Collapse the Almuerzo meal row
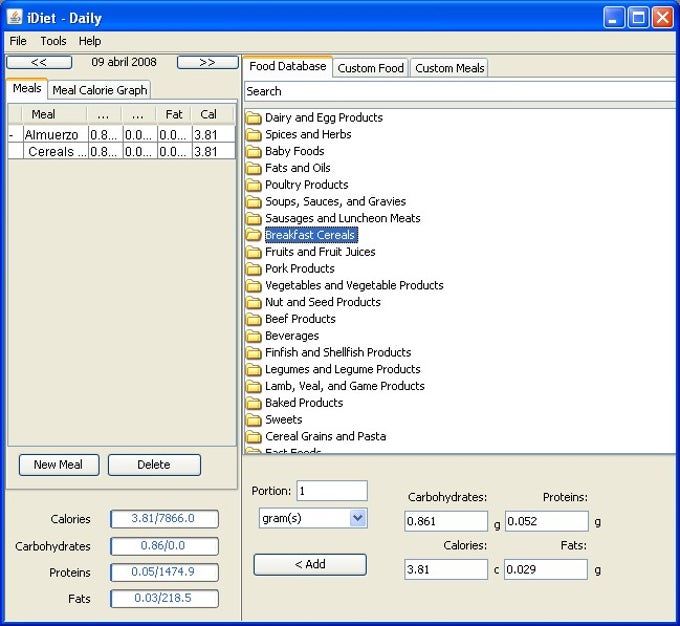 (x=11, y=135)
